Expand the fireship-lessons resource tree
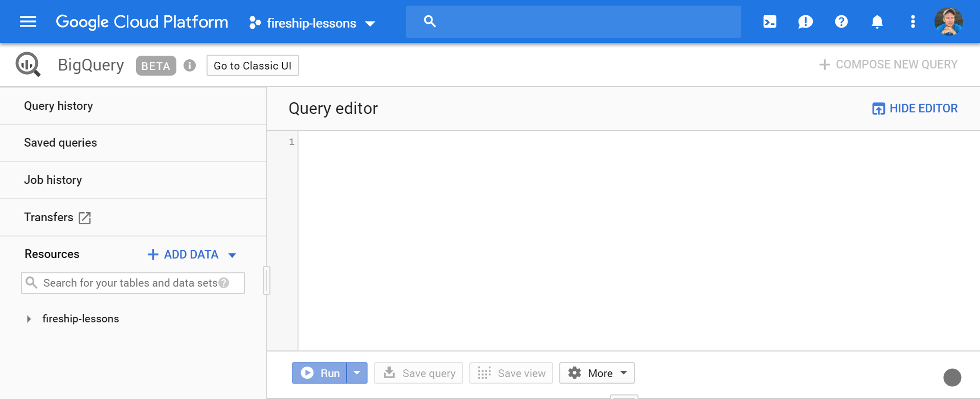This screenshot has height=399, width=980. click(x=29, y=319)
